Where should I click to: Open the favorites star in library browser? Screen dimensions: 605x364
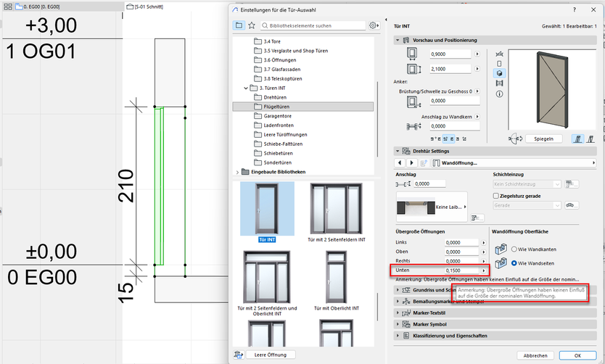pos(252,25)
